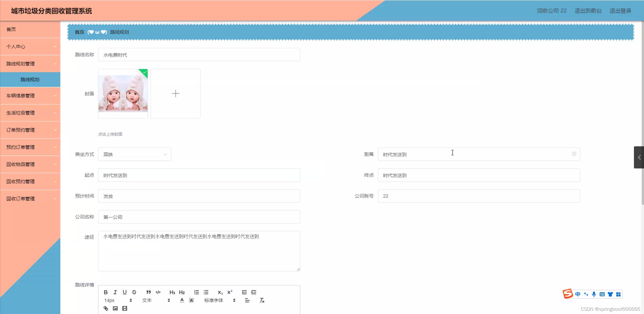Clear text formatting in editor
Image resolution: width=644 pixels, height=314 pixels.
(262, 300)
